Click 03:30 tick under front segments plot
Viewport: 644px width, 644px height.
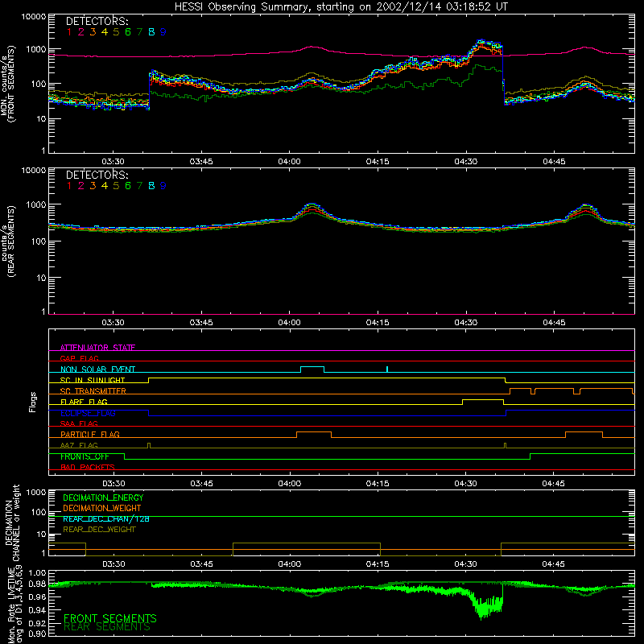click(x=113, y=162)
